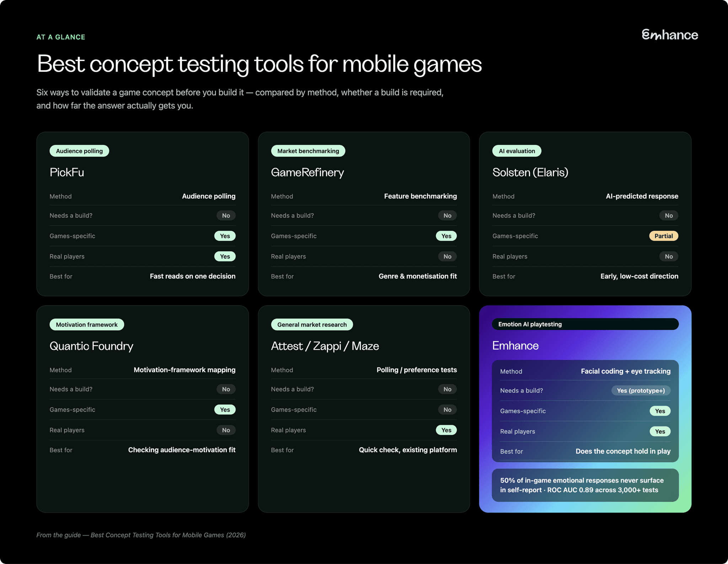Click Quantic Foundry's Real players 'No' badge
The height and width of the screenshot is (564, 728).
click(226, 430)
